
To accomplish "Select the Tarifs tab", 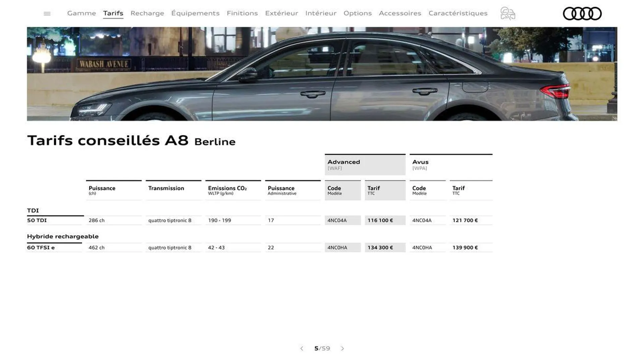I will point(113,13).
